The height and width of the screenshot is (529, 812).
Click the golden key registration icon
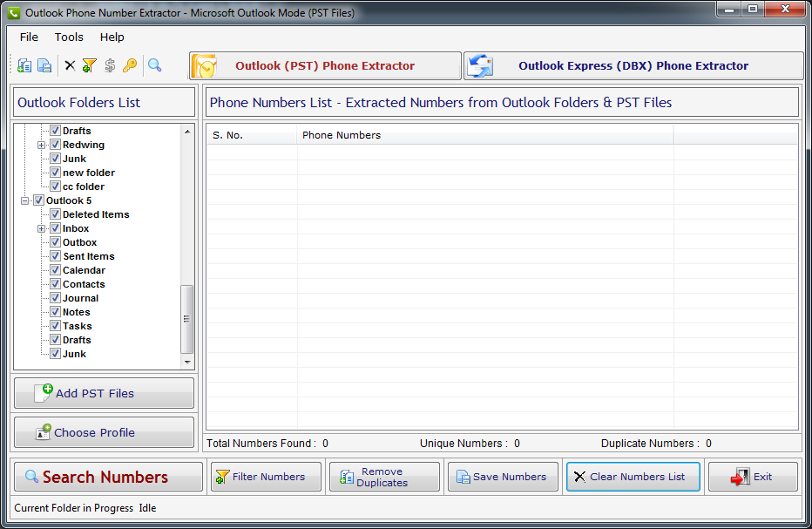(x=130, y=65)
